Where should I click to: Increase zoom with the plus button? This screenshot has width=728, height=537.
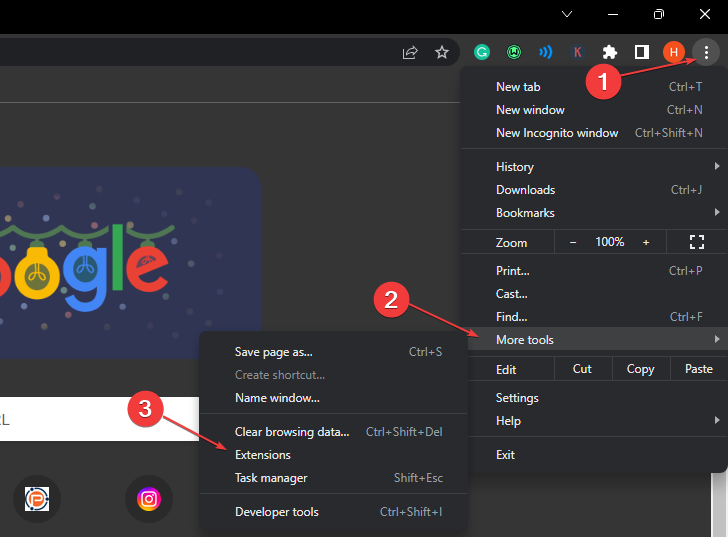click(x=646, y=242)
